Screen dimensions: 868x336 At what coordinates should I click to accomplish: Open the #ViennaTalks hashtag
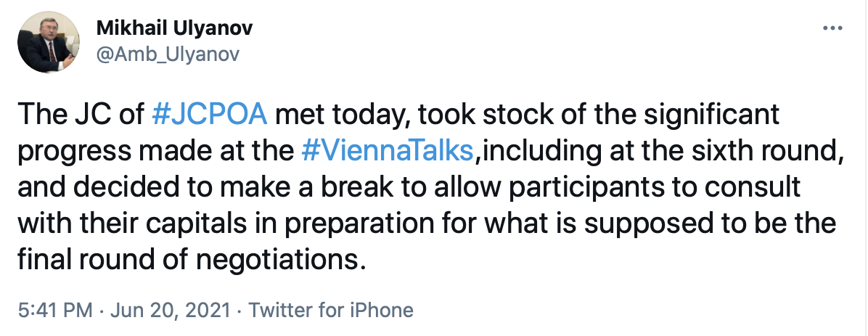click(x=387, y=150)
